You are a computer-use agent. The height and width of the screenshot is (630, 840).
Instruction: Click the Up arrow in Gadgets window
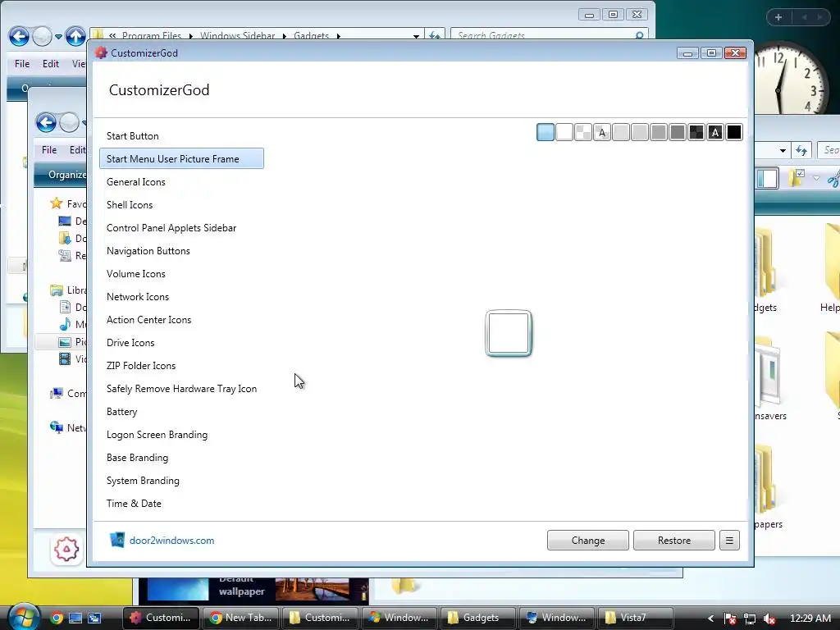pos(75,36)
